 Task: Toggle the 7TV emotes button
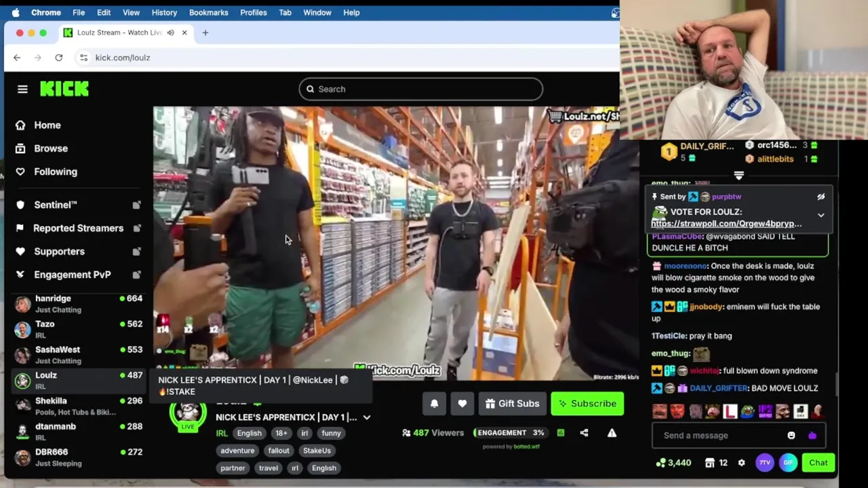pos(765,463)
